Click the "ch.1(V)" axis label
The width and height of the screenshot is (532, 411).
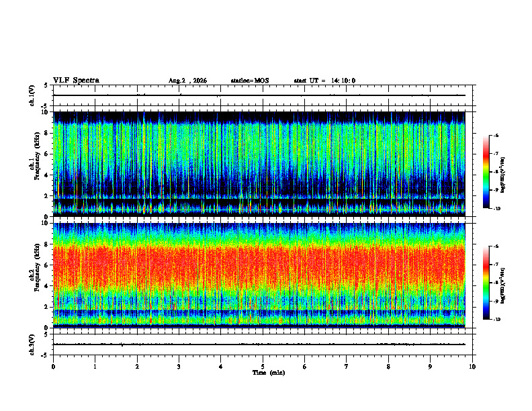[32, 95]
